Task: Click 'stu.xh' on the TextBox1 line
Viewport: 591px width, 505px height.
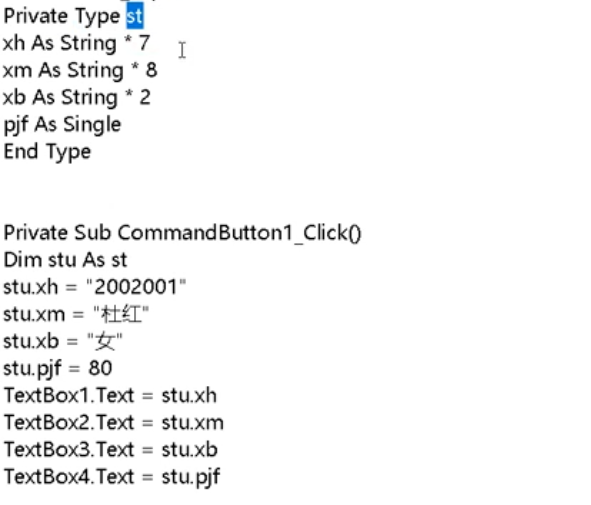Action: pyautogui.click(x=189, y=395)
